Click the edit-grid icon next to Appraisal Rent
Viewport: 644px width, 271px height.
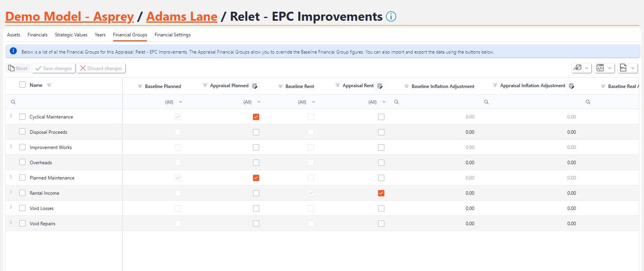(x=380, y=86)
